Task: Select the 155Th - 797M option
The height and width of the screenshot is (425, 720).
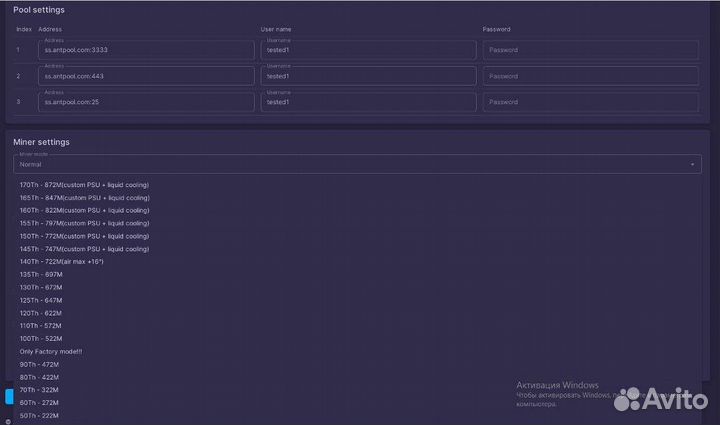Action: pos(84,223)
